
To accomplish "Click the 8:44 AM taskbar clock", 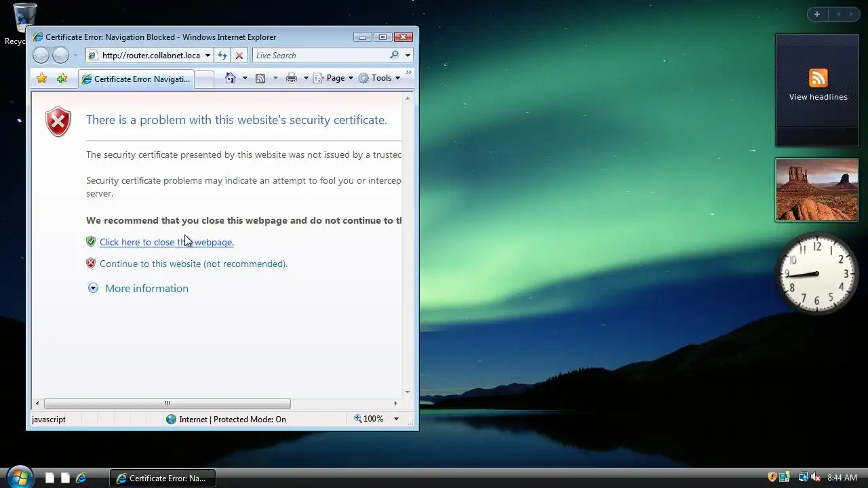I will pyautogui.click(x=842, y=478).
